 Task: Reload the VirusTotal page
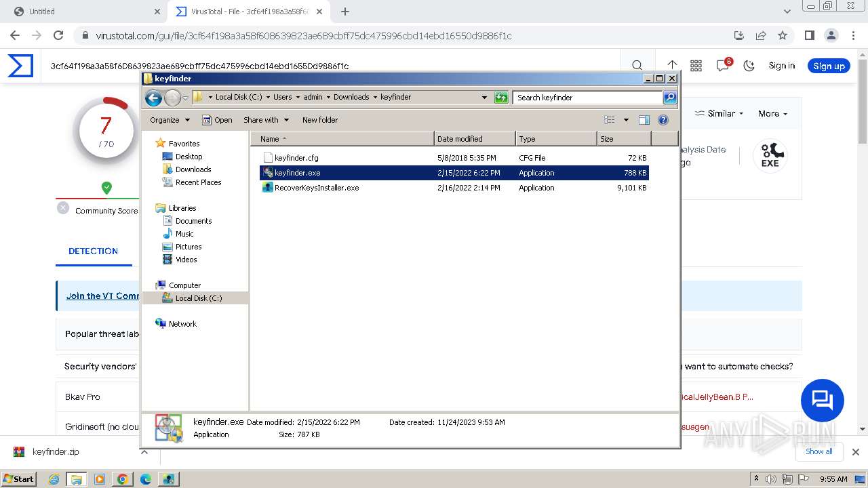pos(58,35)
